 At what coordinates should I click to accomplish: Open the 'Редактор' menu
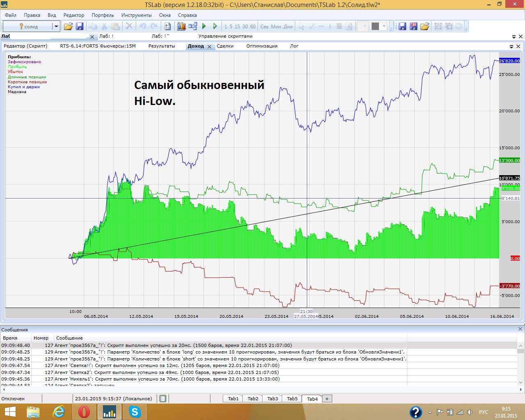click(74, 15)
